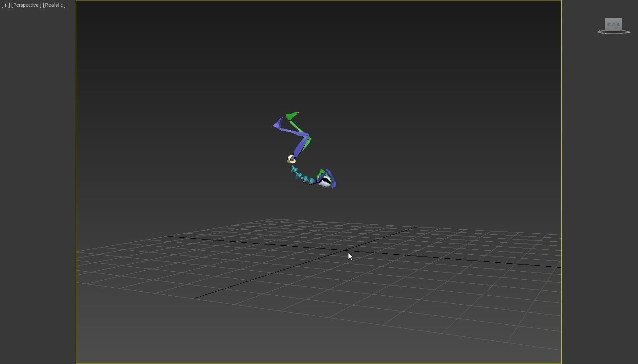Select the pale yellow pelvis bone

click(x=291, y=159)
